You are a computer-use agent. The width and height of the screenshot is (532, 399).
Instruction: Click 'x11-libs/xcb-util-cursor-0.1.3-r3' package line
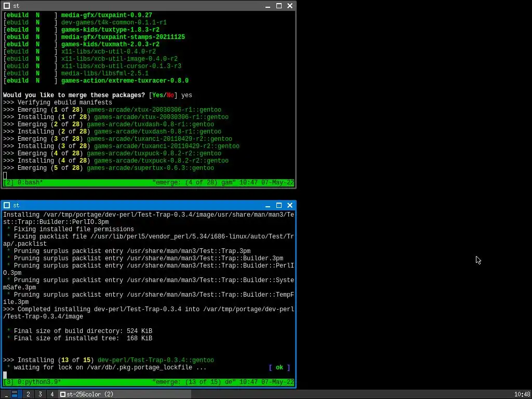pos(121,66)
